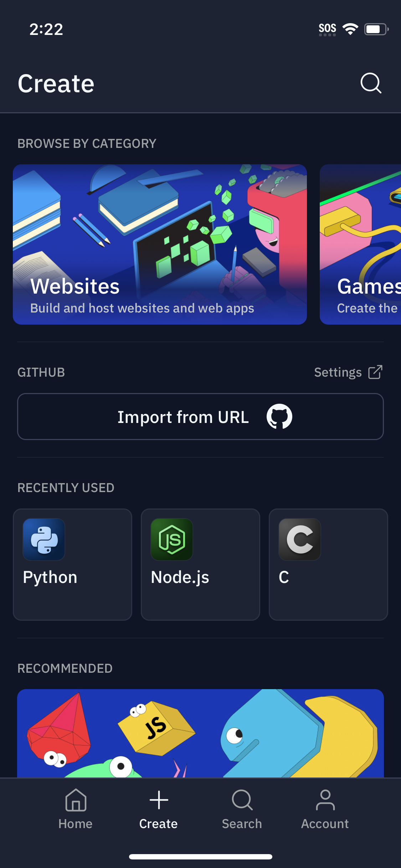Open the Games category card

point(361,244)
